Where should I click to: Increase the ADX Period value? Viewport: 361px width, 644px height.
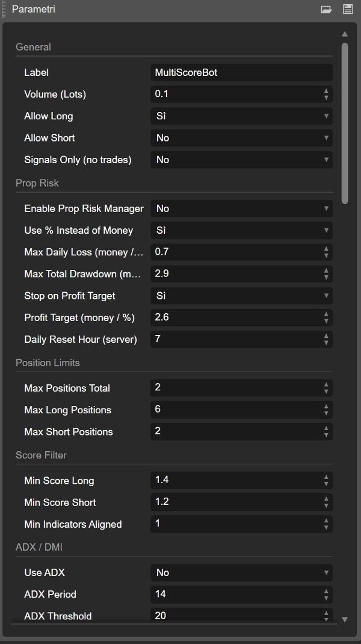(327, 592)
